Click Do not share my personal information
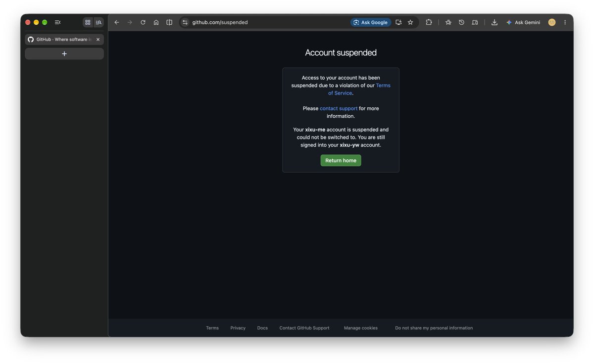 tap(434, 328)
